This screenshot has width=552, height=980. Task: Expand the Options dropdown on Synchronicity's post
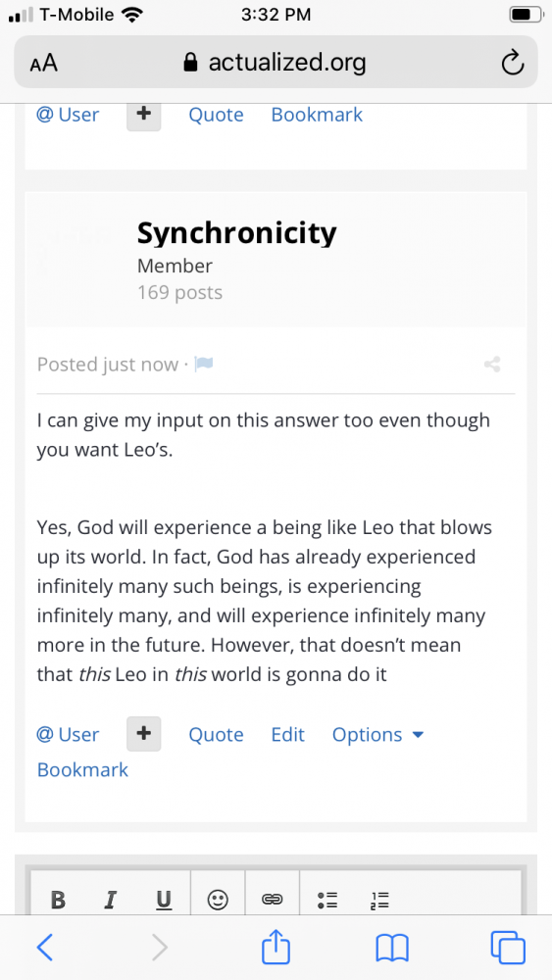click(x=377, y=734)
